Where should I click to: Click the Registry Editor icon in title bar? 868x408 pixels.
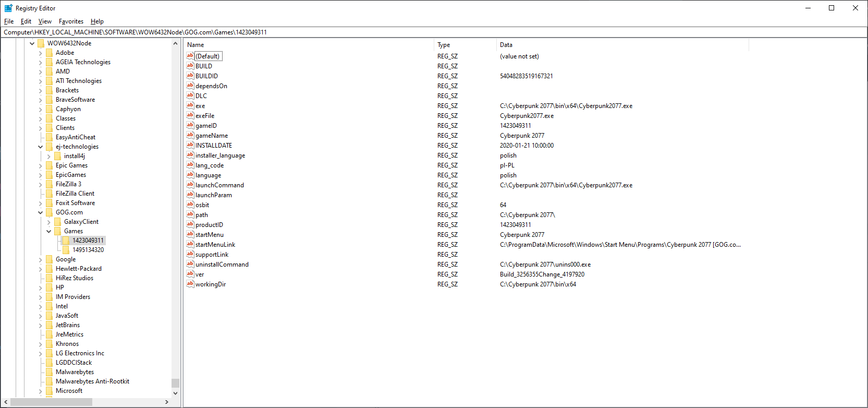click(x=8, y=8)
